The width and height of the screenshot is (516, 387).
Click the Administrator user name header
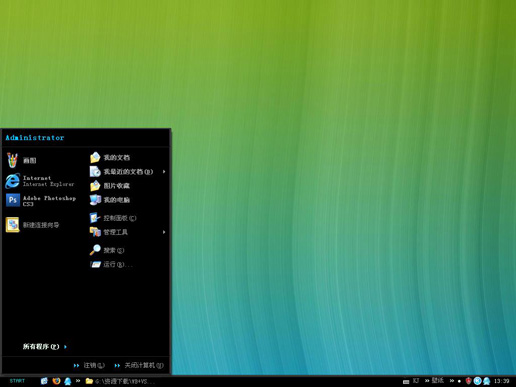(35, 138)
